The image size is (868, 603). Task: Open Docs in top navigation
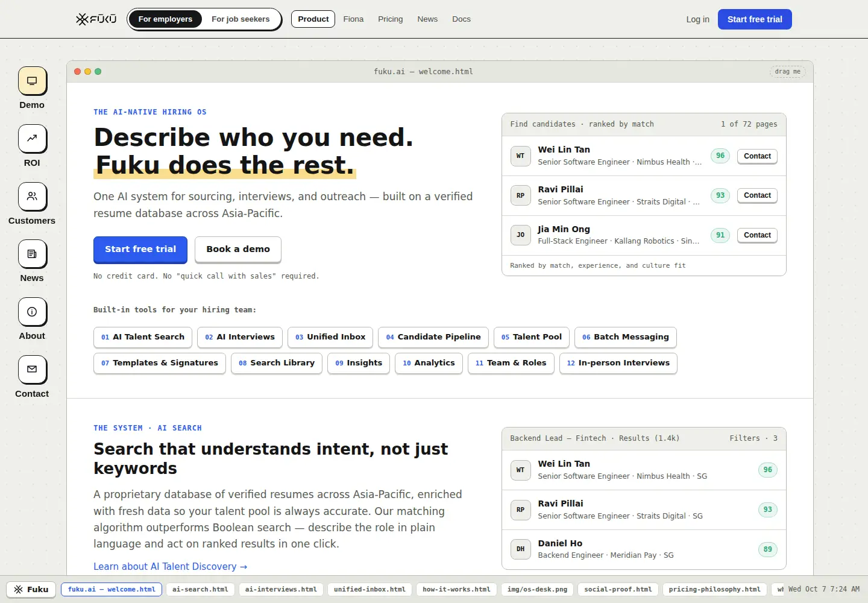[461, 19]
